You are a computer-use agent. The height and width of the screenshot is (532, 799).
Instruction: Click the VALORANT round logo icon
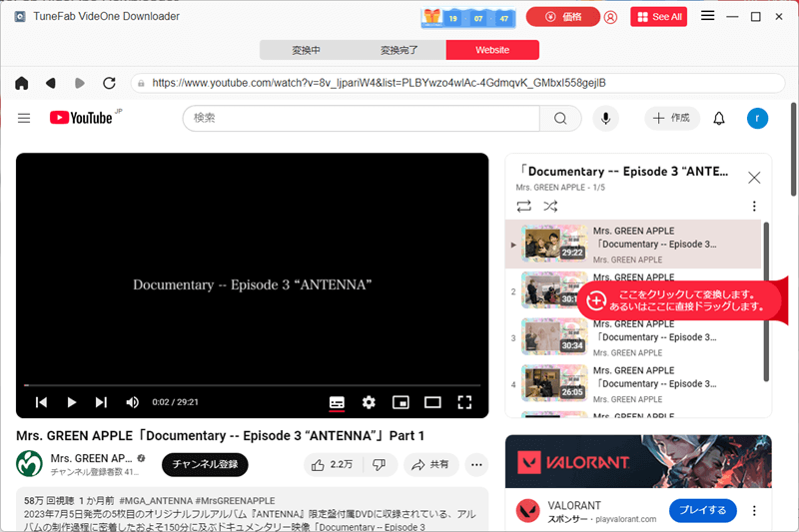(x=528, y=511)
